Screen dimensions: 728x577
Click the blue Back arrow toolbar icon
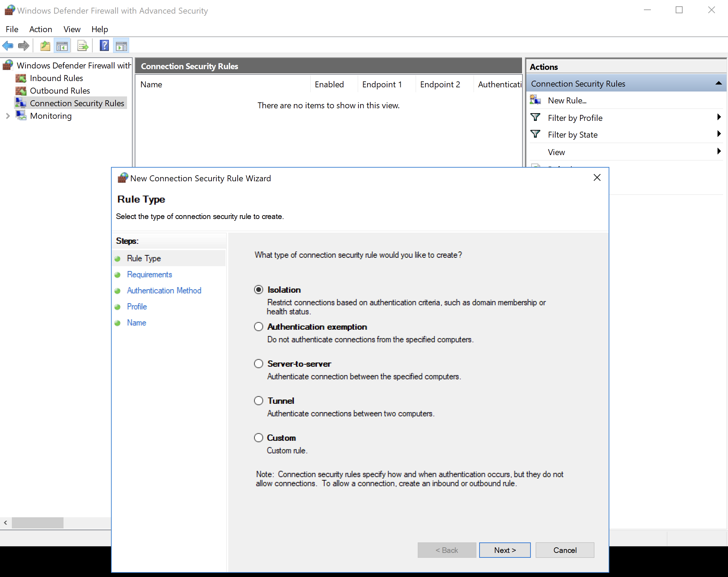[8, 46]
